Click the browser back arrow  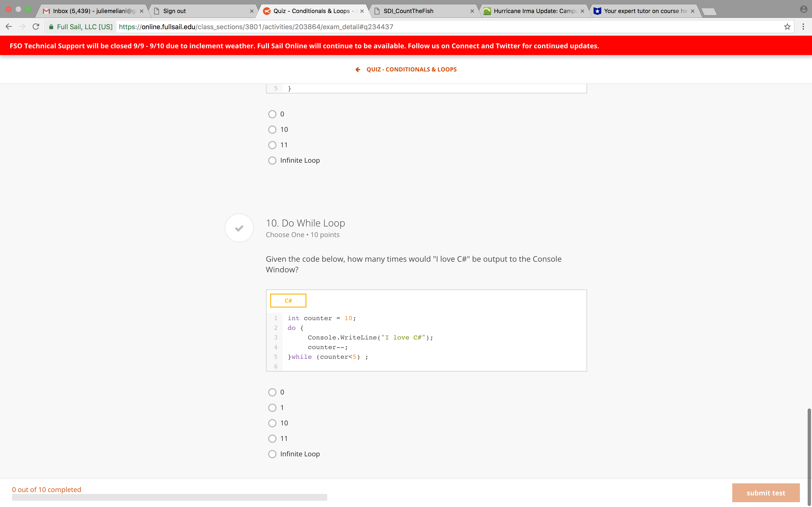click(9, 27)
